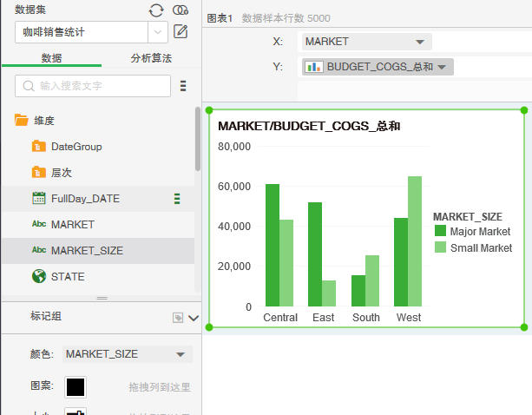Switch to the 数据 tab
This screenshot has width=532, height=415.
[51, 58]
